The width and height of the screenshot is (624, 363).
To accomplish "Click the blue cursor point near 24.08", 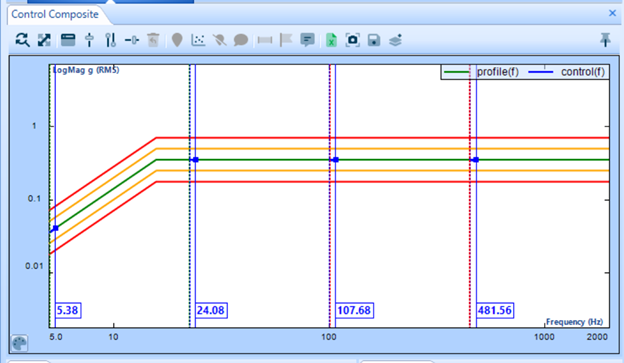I will pos(195,160).
